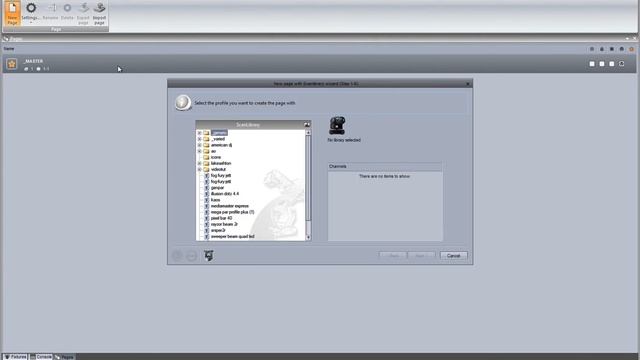Open the dropdown arrow under Settings
Viewport: 640px width, 360px height.
(x=31, y=22)
